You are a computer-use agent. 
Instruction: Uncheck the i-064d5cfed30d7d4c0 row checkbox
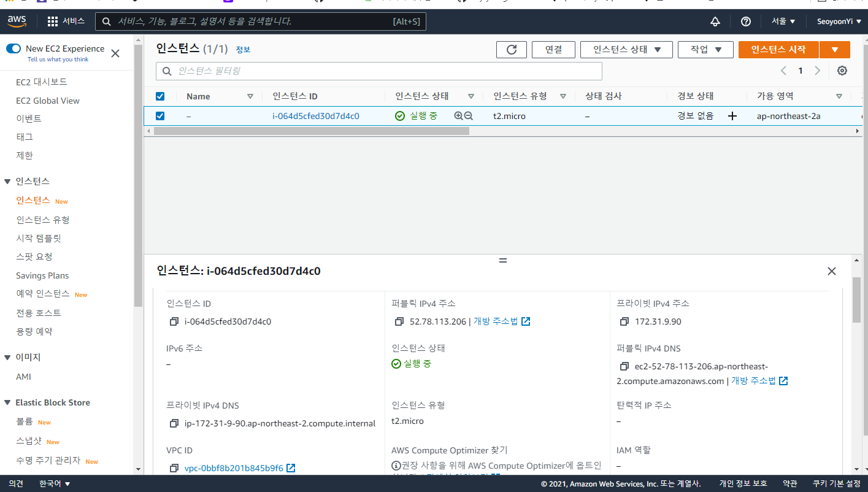pos(160,116)
